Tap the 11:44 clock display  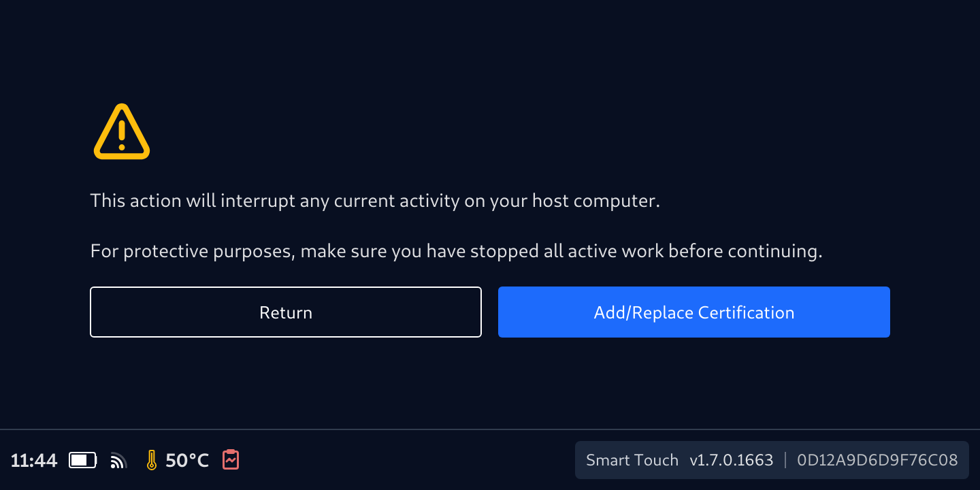pos(34,461)
